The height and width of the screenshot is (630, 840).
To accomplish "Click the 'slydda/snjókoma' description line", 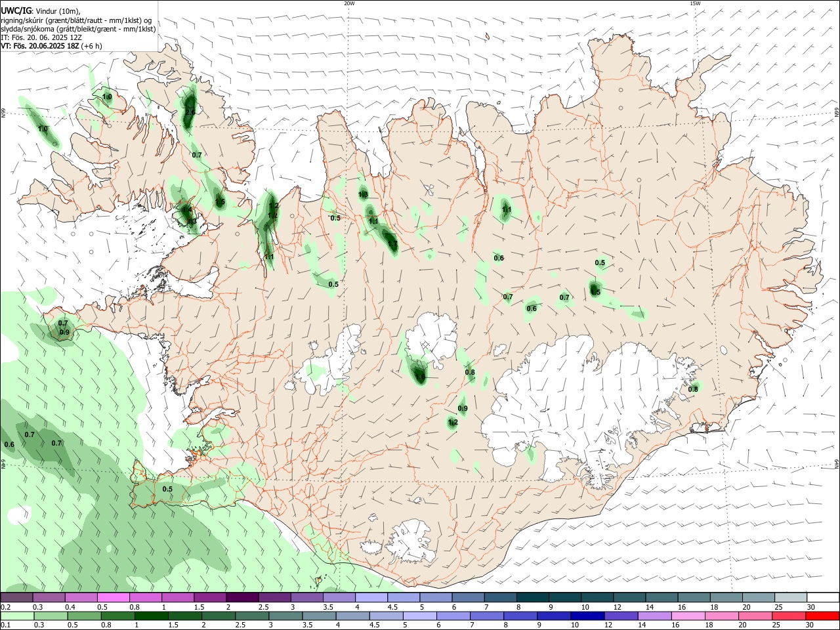I will click(78, 29).
